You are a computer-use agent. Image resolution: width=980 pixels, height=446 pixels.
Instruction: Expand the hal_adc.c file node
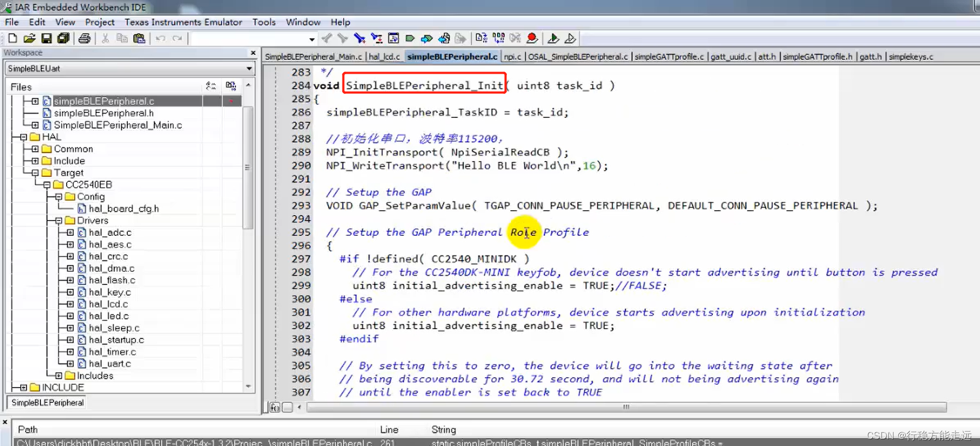click(x=70, y=233)
